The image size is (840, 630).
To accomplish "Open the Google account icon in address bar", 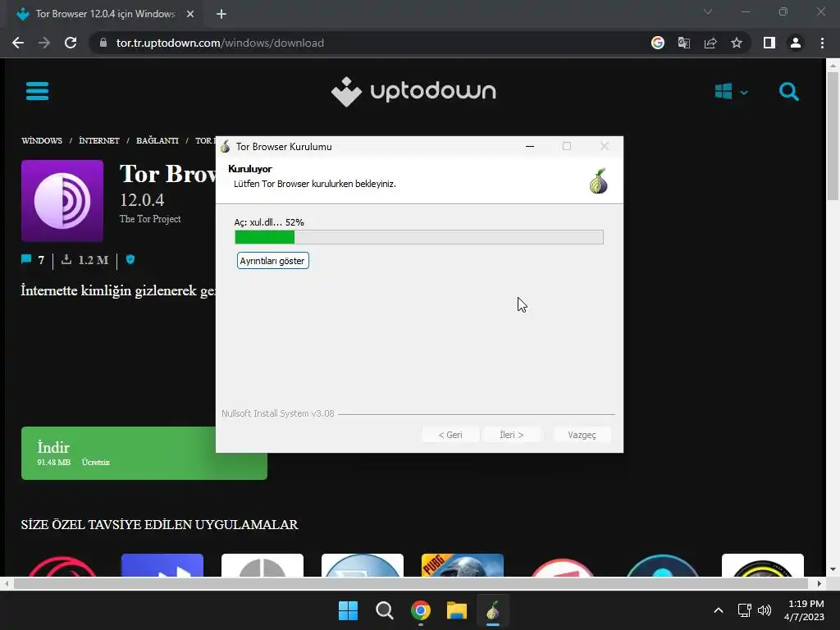I will (657, 43).
